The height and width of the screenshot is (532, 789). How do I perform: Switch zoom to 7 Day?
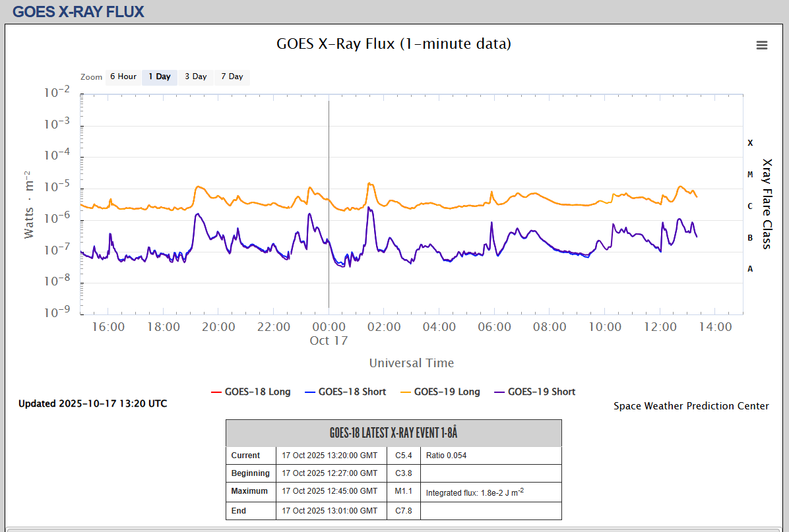pyautogui.click(x=232, y=76)
